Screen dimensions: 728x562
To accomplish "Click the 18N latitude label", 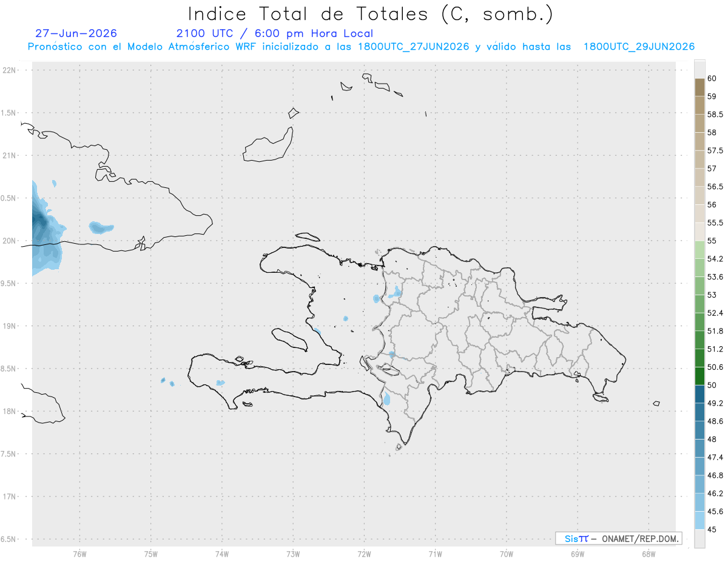I will [x=10, y=412].
